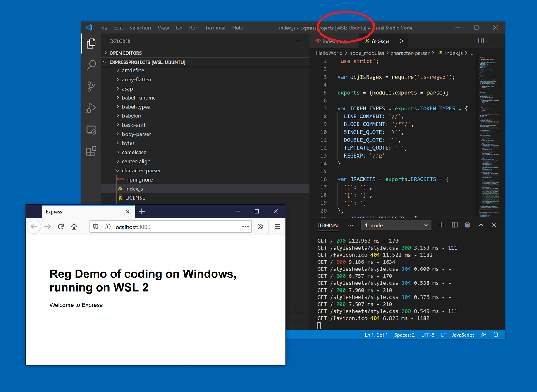Open the Terminal menu
Viewport: 537px width, 392px height.
tap(215, 28)
